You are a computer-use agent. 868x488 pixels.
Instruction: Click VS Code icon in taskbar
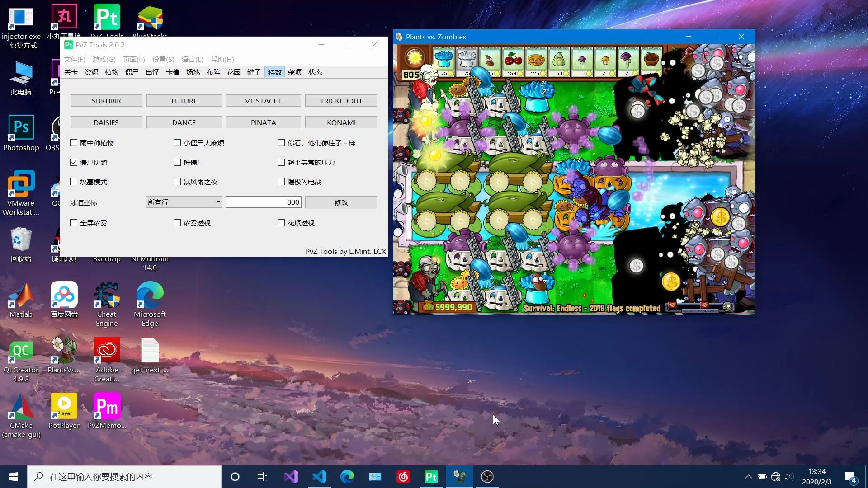(319, 477)
